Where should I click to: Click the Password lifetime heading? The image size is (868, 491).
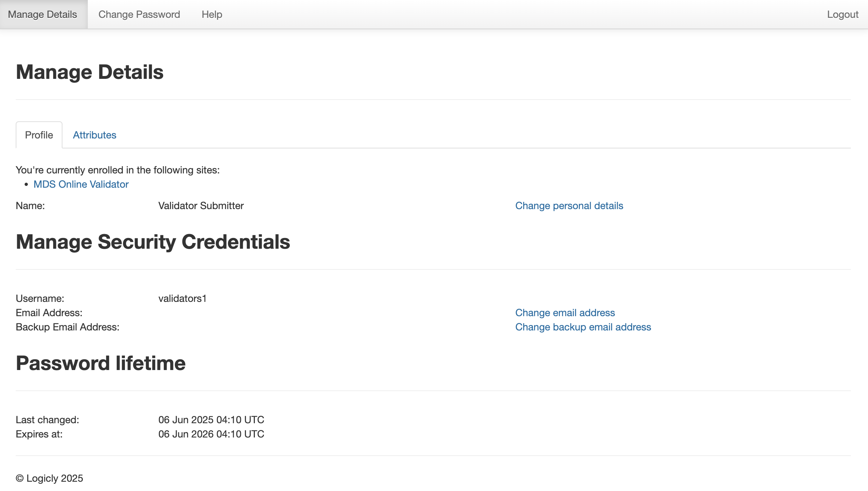pos(101,363)
